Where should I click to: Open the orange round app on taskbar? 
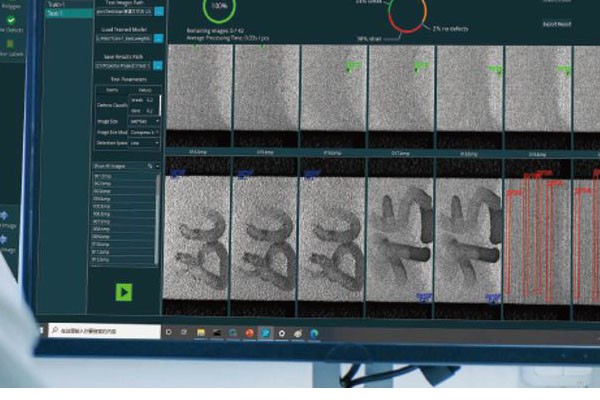249,333
